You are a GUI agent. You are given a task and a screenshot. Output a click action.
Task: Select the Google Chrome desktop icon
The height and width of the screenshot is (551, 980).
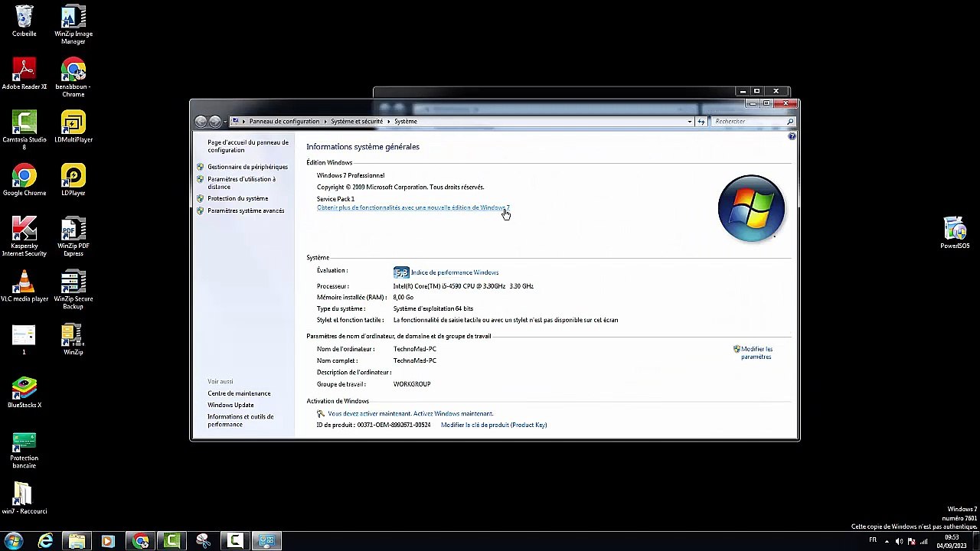coord(24,181)
